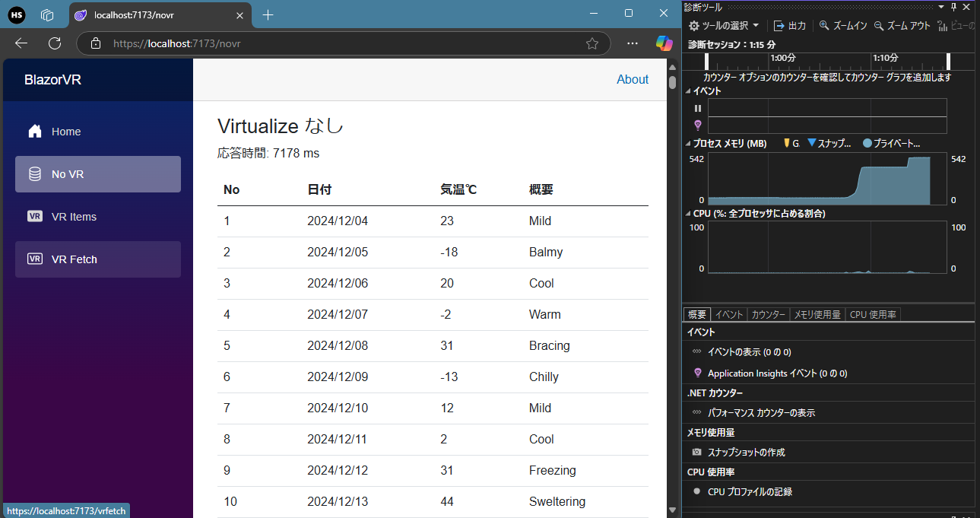
Task: Switch to the カウンター tab
Action: click(x=768, y=314)
